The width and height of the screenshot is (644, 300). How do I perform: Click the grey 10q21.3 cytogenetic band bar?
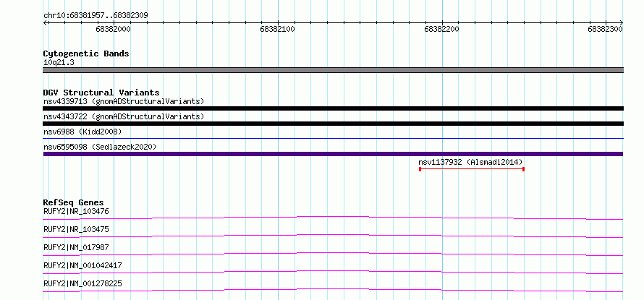tap(333, 70)
